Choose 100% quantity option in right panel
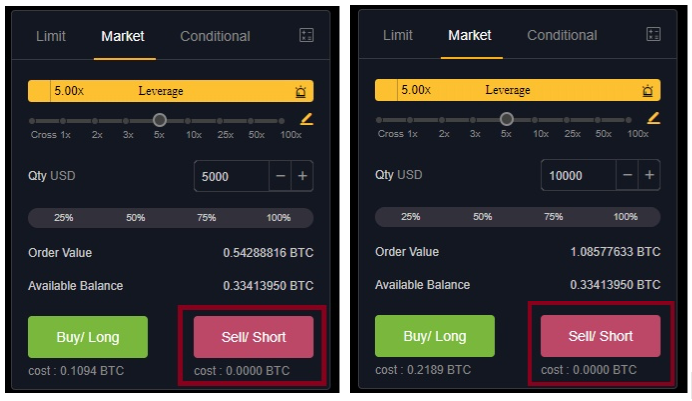The image size is (692, 401). 625,217
